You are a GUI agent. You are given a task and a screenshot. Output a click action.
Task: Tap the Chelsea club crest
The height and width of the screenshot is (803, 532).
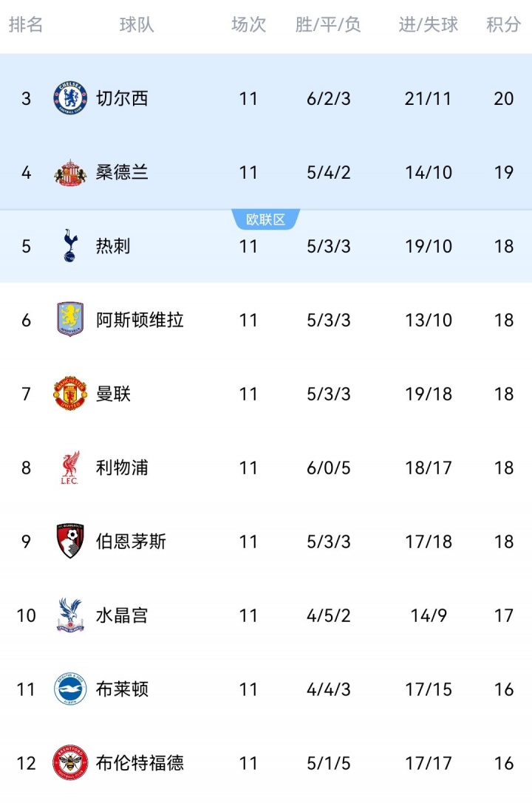coord(70,98)
